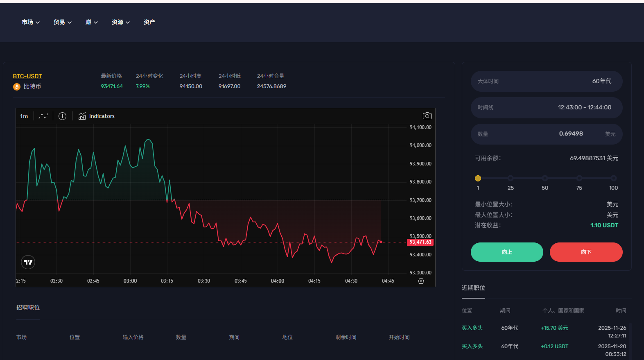Screen dimensions: 644x360
Task: Click the Bitcoin coin icon
Action: coord(17,87)
